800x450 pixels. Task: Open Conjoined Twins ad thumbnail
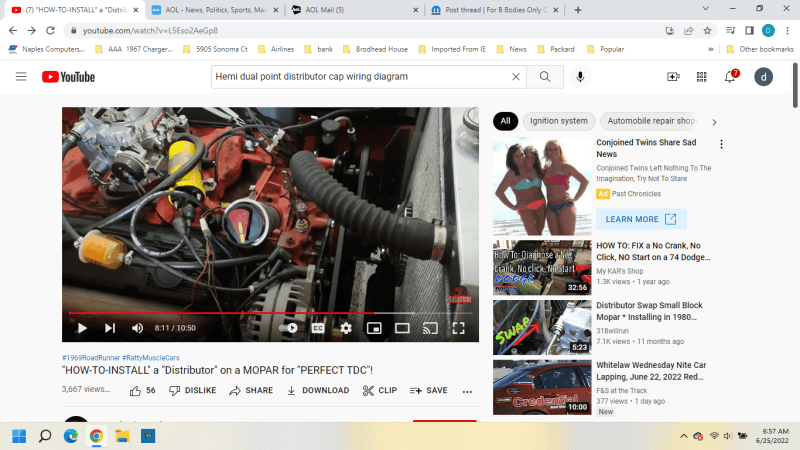(542, 186)
